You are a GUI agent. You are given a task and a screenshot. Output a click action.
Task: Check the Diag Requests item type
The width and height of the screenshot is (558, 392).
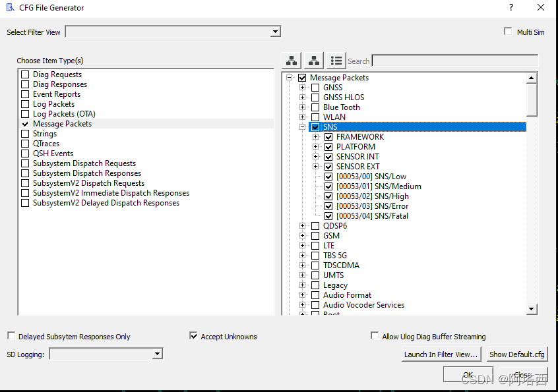pos(25,74)
